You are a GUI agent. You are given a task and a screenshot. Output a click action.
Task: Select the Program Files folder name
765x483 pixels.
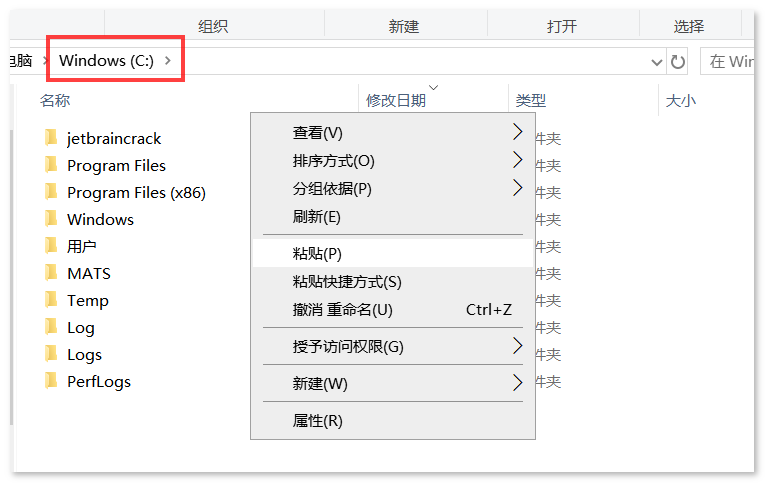click(117, 166)
